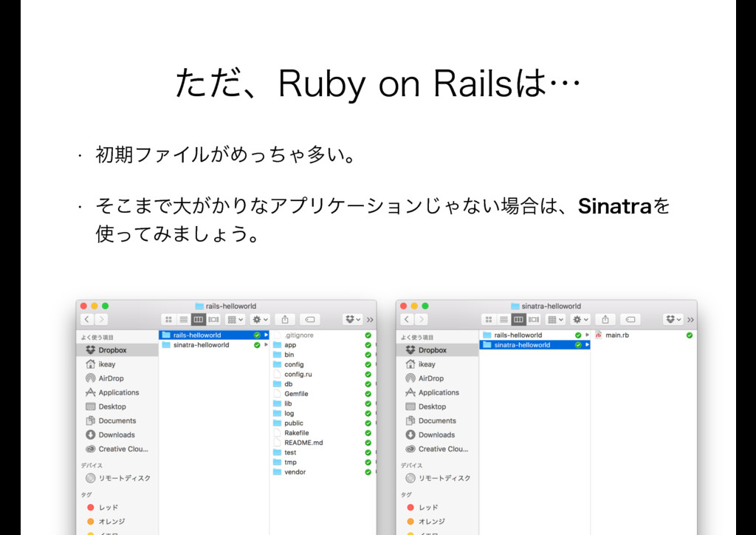Open Dropbox toolbar menu in rails-helloworld window
The image size is (756, 535).
point(353,319)
